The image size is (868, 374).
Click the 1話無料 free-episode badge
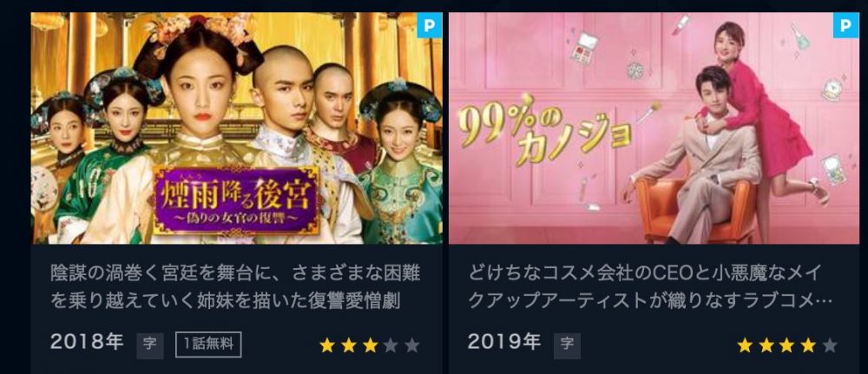(208, 344)
